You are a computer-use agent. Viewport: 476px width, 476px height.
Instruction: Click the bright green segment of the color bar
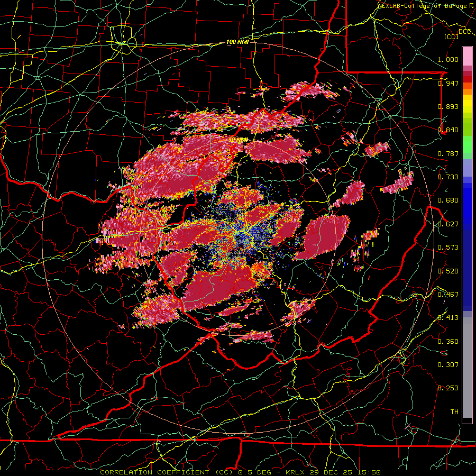tap(467, 144)
